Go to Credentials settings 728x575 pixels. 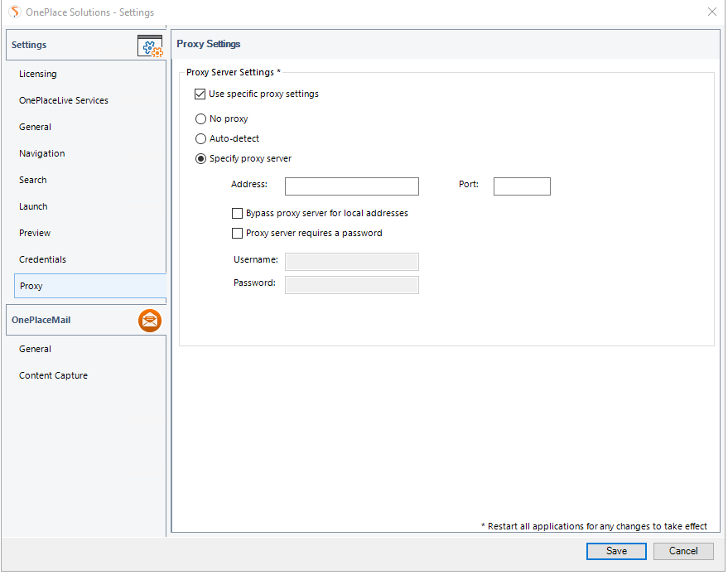43,259
